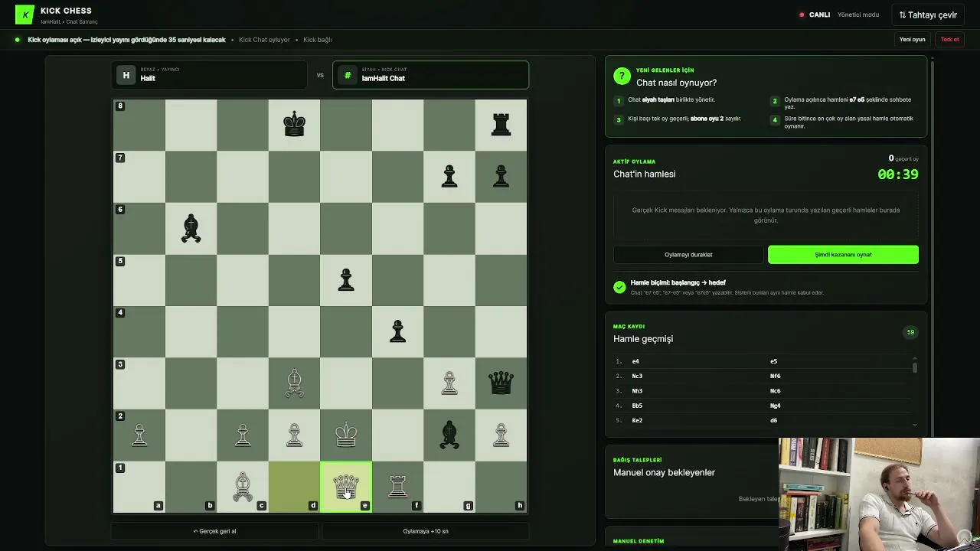This screenshot has height=551, width=980.
Task: Select the white king on e2
Action: click(346, 435)
